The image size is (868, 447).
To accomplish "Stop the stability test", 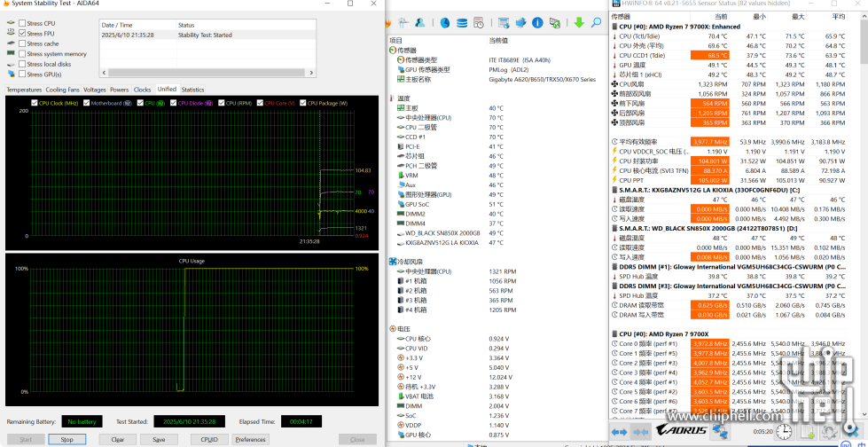I will [67, 439].
